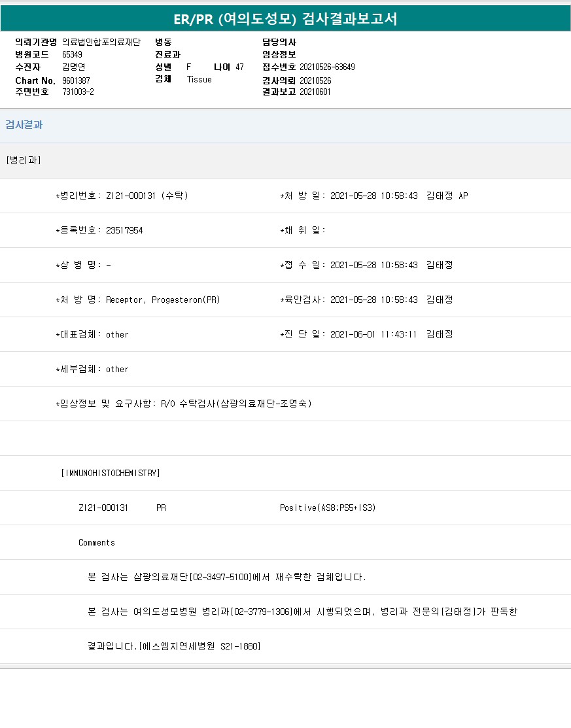Click the result report date 20210601
Viewport: 571px width, 728px height.
click(315, 92)
